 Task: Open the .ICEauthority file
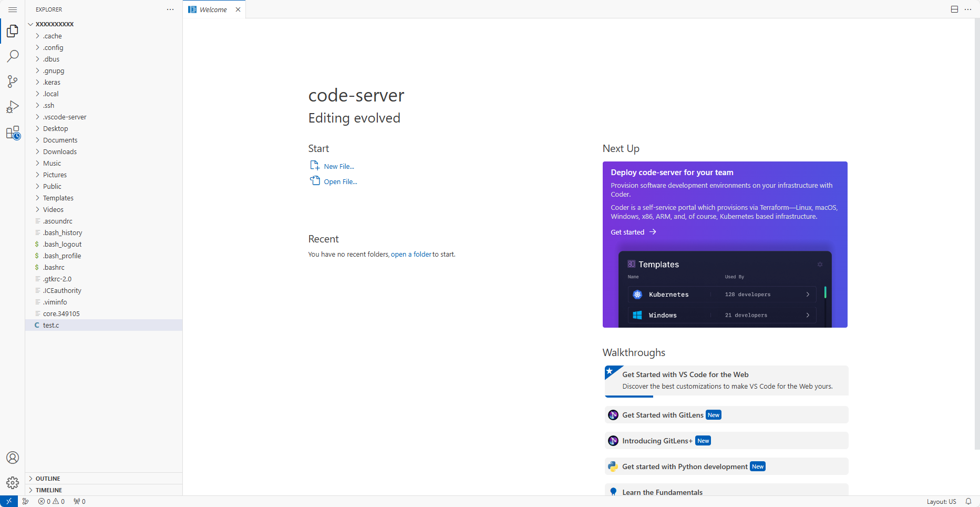click(104, 290)
